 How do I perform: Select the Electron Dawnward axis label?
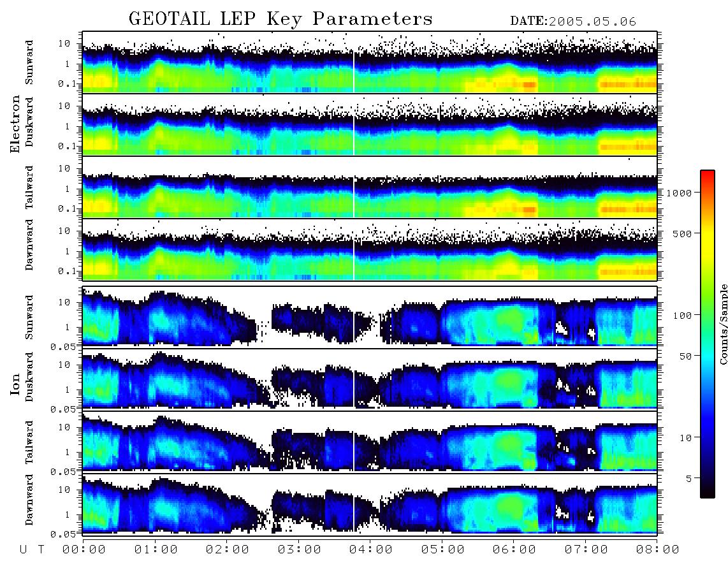[29, 245]
